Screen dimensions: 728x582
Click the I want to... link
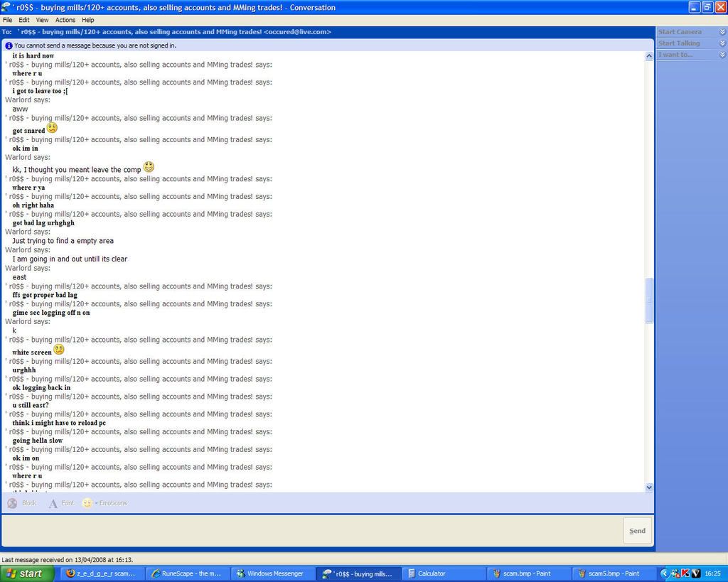675,54
